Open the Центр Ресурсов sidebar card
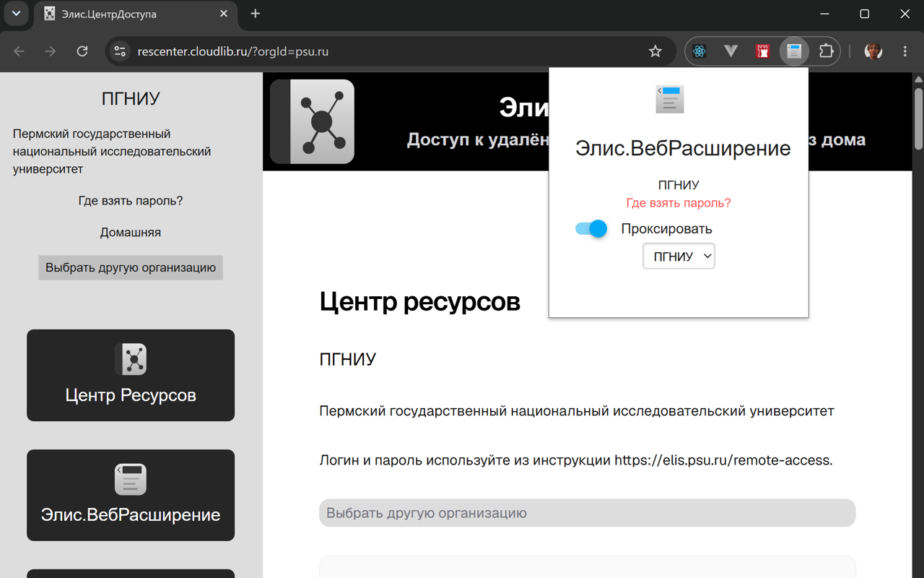 (131, 375)
